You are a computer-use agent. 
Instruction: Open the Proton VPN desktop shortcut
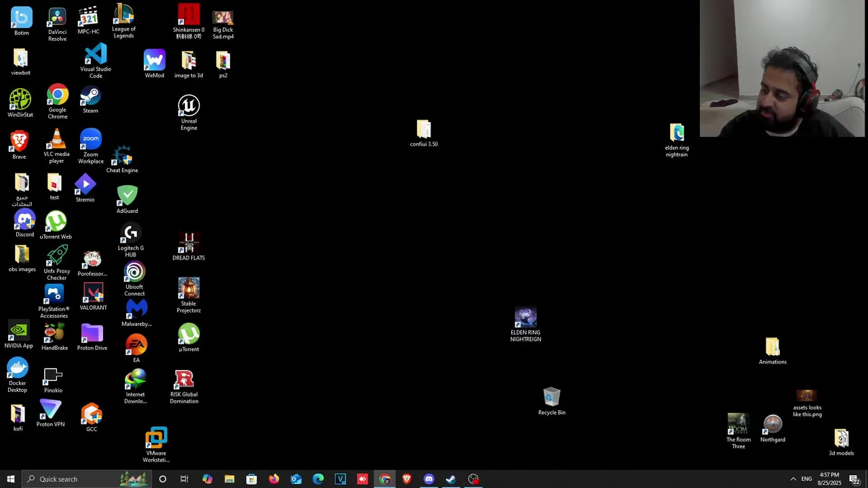(x=50, y=413)
